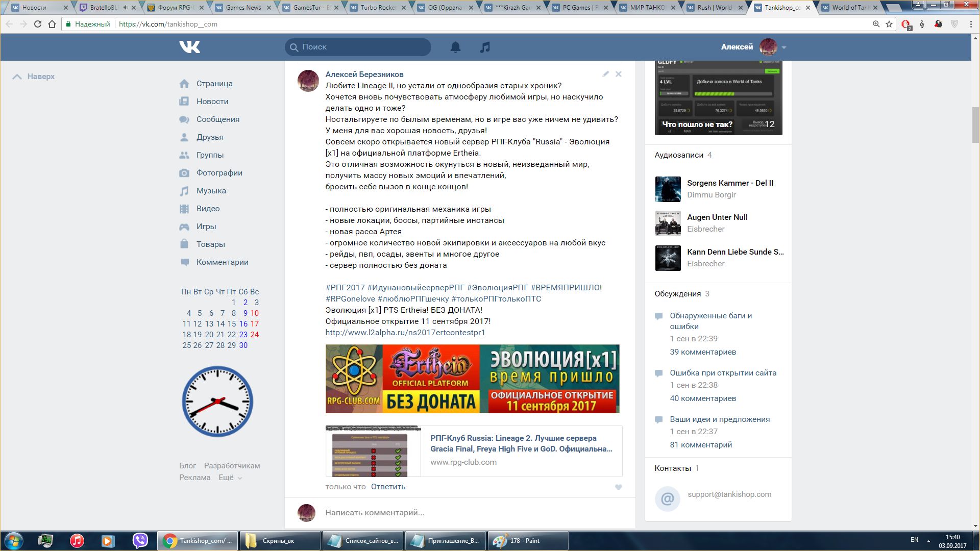
Task: Switch to 178 - Paint taskbar window
Action: [x=528, y=541]
